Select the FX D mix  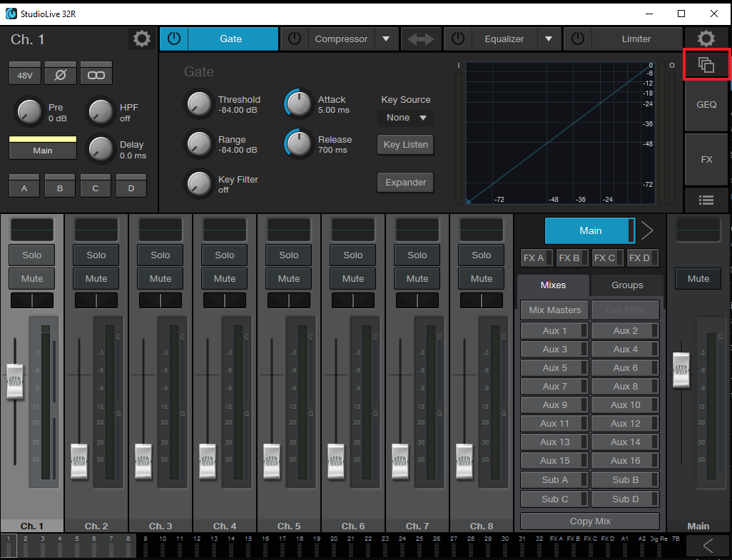tap(643, 258)
